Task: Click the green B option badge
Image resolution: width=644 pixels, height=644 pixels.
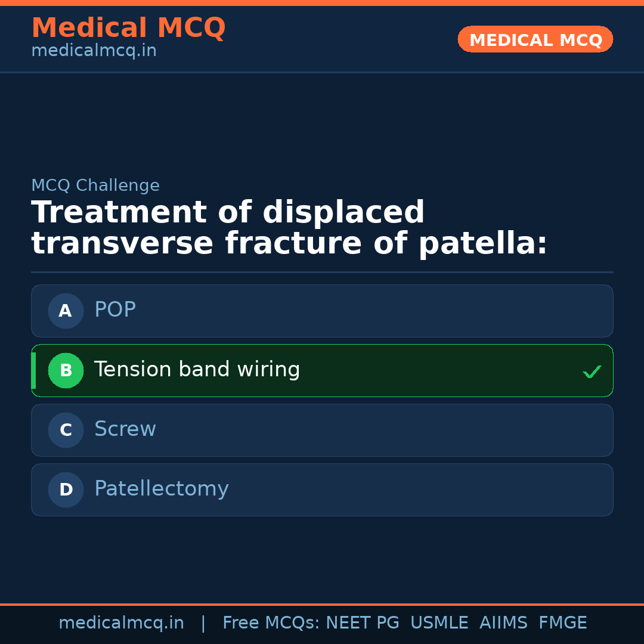Action: [x=66, y=370]
